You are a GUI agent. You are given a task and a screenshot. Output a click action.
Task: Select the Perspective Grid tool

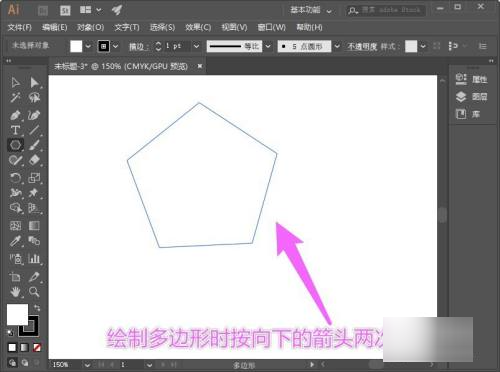(34, 208)
